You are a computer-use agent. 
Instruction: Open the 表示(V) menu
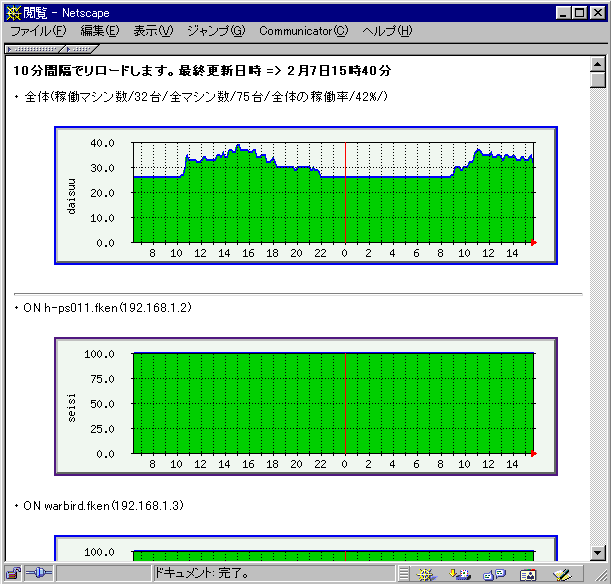[153, 31]
